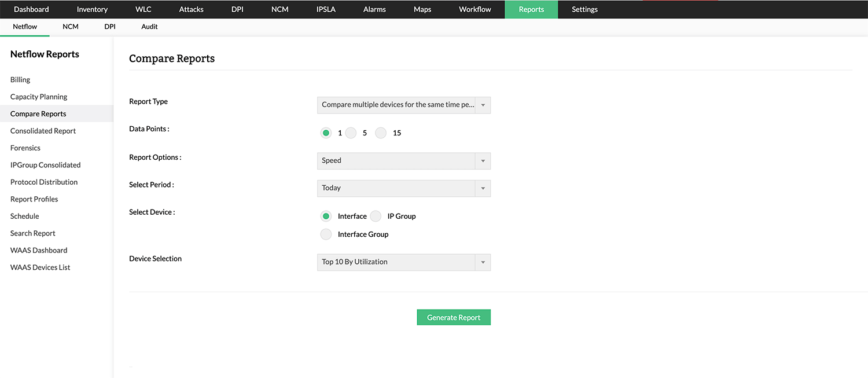Open the Report Options dropdown showing Speed
The image size is (868, 378).
[x=483, y=160]
